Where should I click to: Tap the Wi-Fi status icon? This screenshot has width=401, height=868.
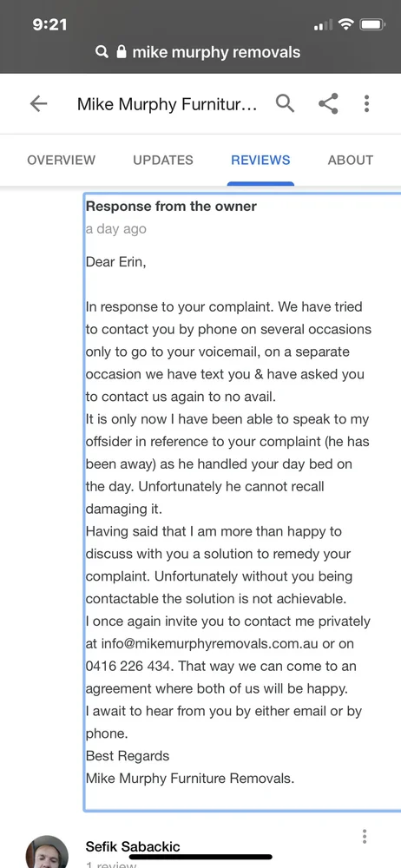[346, 24]
